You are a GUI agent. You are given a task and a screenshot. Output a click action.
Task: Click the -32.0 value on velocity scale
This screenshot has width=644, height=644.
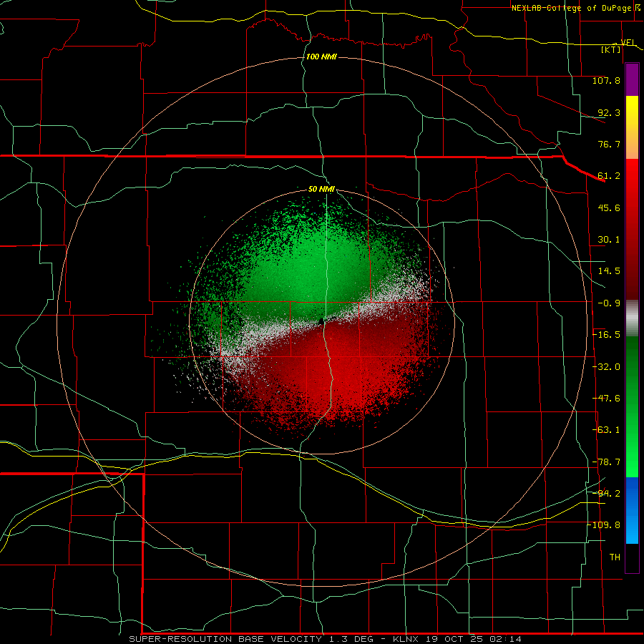(606, 367)
